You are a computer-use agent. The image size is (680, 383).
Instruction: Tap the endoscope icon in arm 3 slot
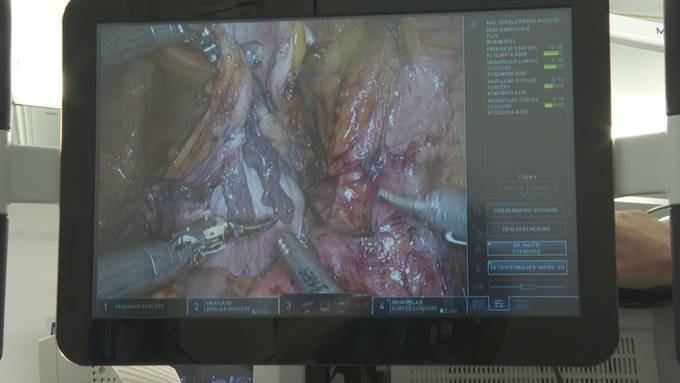click(308, 306)
